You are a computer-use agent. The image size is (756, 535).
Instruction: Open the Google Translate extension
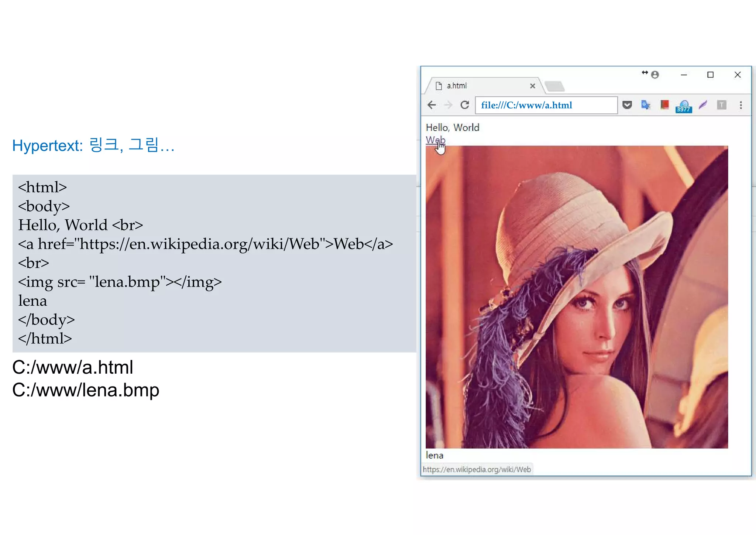(x=646, y=105)
